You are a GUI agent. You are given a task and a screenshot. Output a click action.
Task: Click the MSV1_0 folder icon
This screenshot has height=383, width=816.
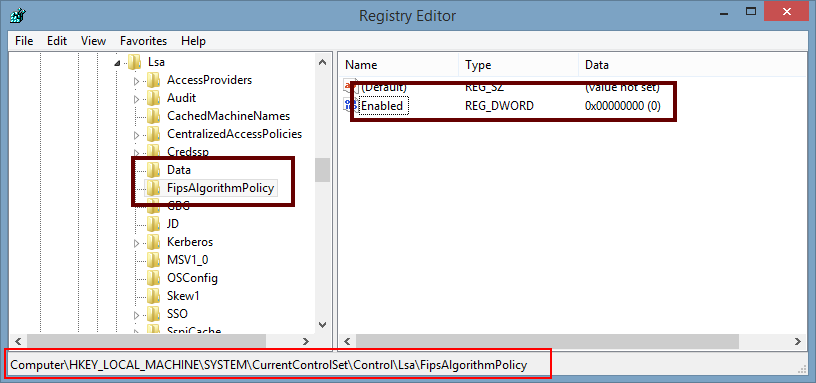(153, 260)
